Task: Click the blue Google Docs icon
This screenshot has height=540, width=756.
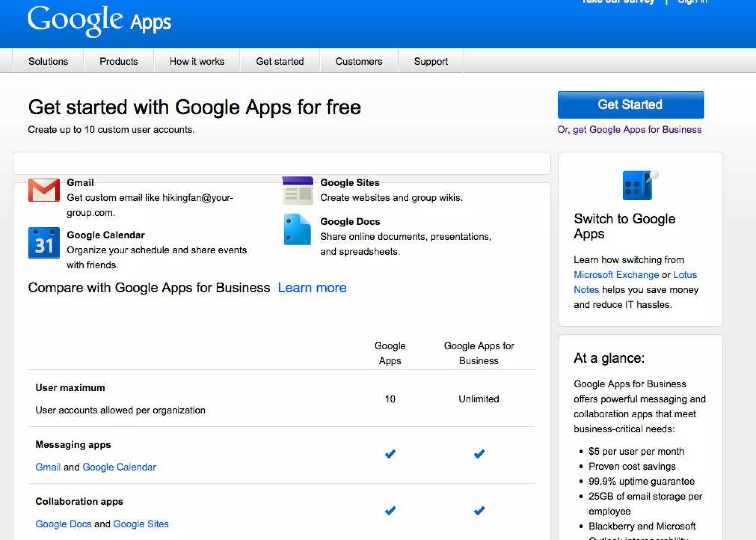Action: (298, 229)
